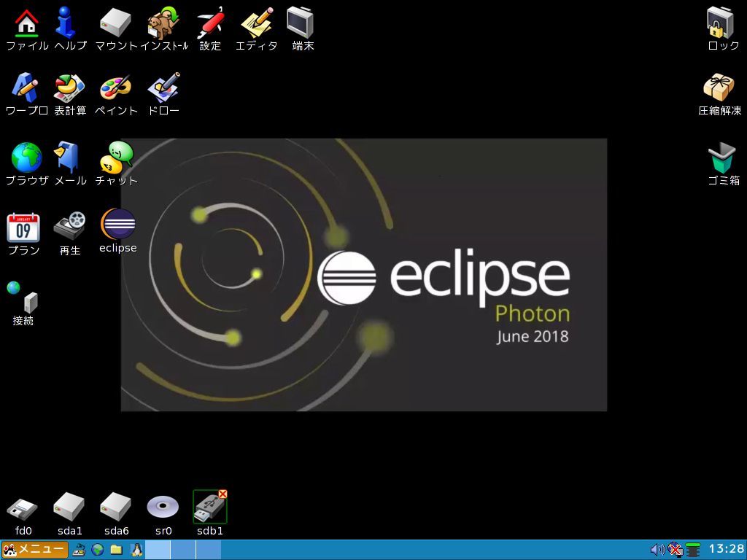747x560 pixels.
Task: Click the disconnected network tray icon
Action: pyautogui.click(x=675, y=550)
